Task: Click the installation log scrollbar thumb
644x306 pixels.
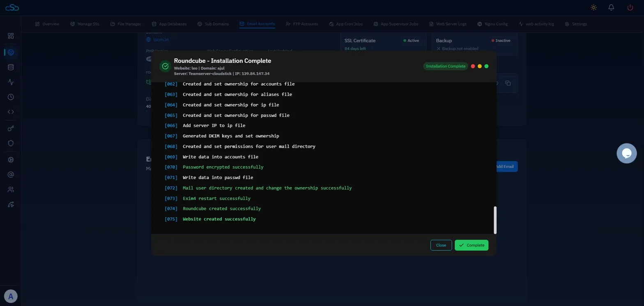Action: (x=495, y=220)
